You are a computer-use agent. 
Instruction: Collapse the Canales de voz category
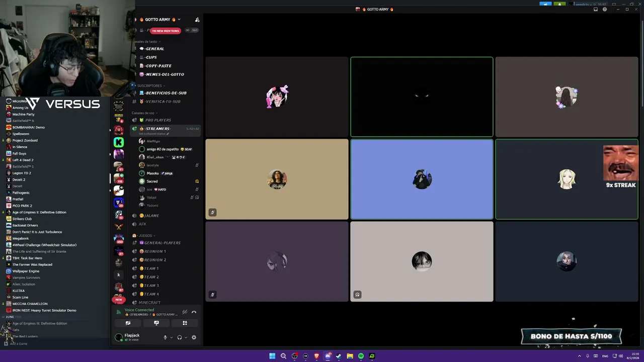pyautogui.click(x=145, y=113)
